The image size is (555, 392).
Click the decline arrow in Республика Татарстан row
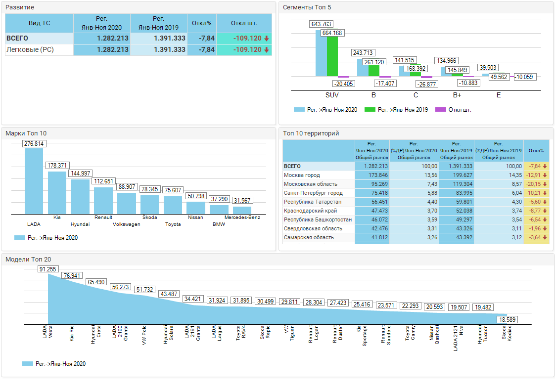545,202
